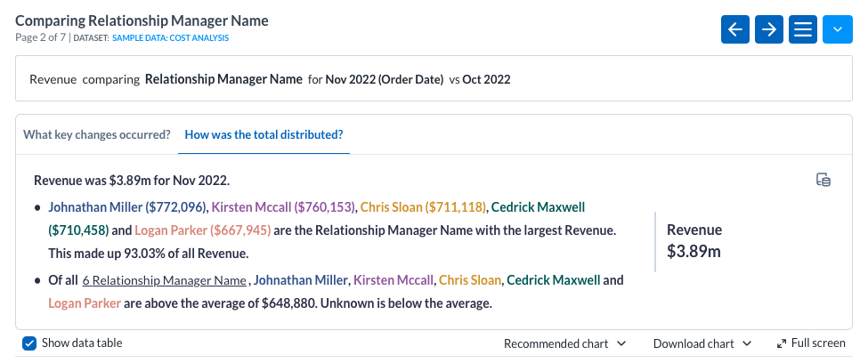Image resolution: width=868 pixels, height=363 pixels.
Task: Click Kirsten Mccall ($760,153) in summary
Action: (x=282, y=207)
